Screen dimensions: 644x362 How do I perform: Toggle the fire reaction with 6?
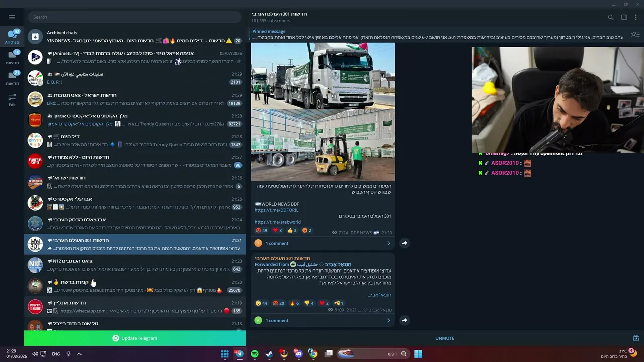294,303
